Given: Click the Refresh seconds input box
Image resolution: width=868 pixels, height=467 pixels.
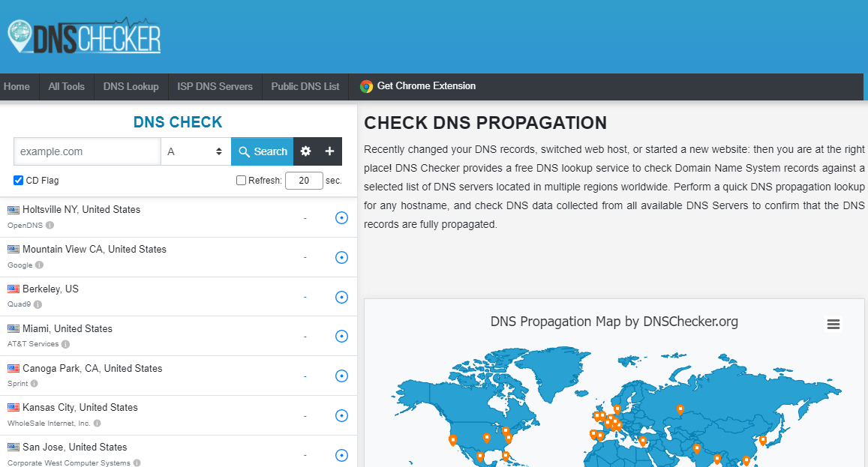Looking at the screenshot, I should click(304, 181).
